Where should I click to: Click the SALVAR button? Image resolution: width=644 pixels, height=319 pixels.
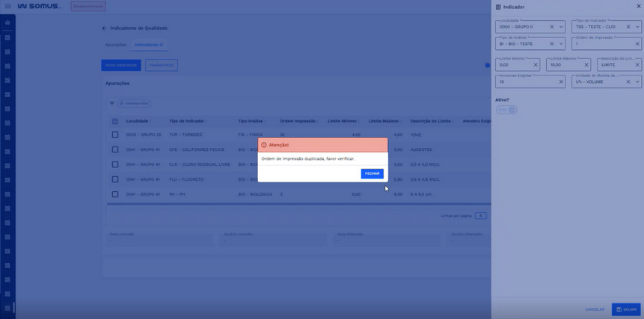(x=626, y=309)
